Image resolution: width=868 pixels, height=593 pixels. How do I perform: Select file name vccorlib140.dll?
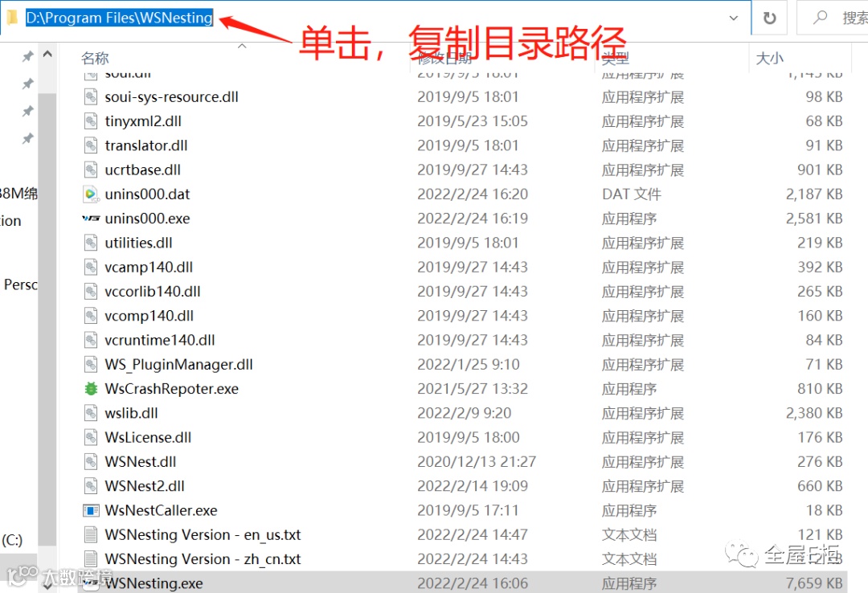tap(153, 291)
